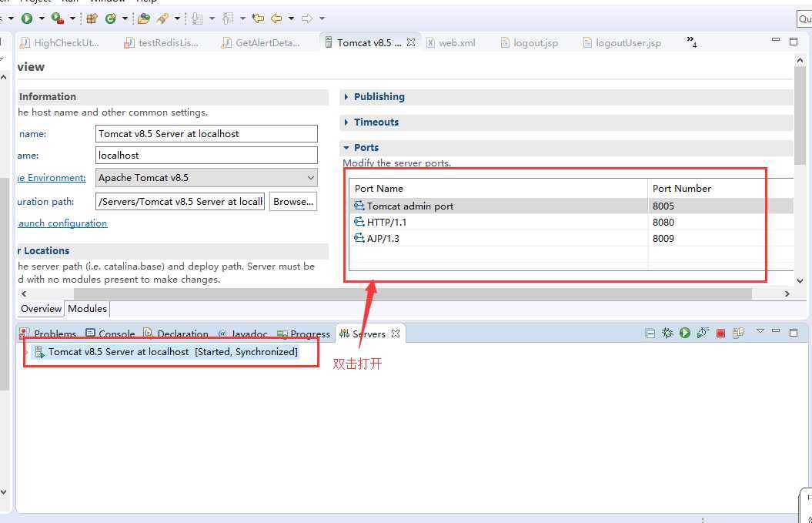This screenshot has width=812, height=523.
Task: Switch to the GetAlertDeta... editor tab
Action: pos(261,43)
